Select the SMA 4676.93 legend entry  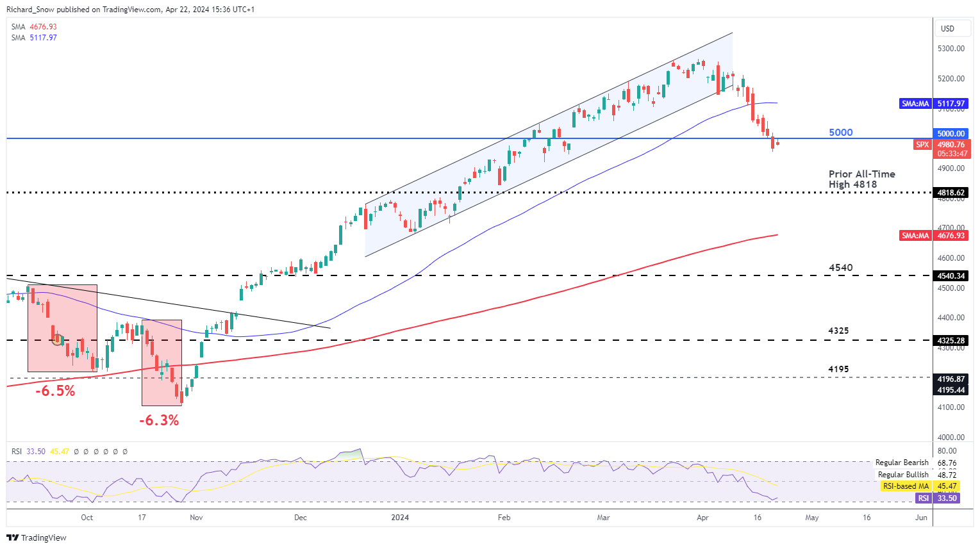34,27
